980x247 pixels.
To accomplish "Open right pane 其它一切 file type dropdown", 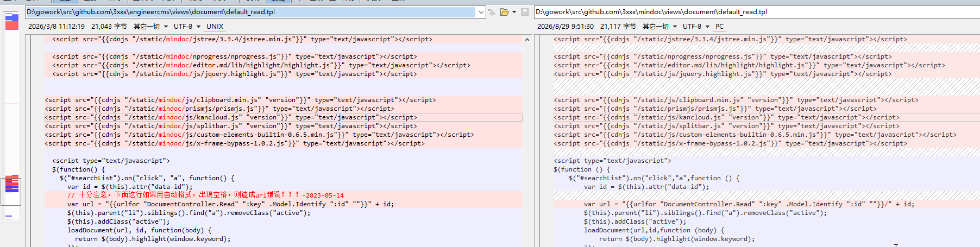I will click(659, 27).
